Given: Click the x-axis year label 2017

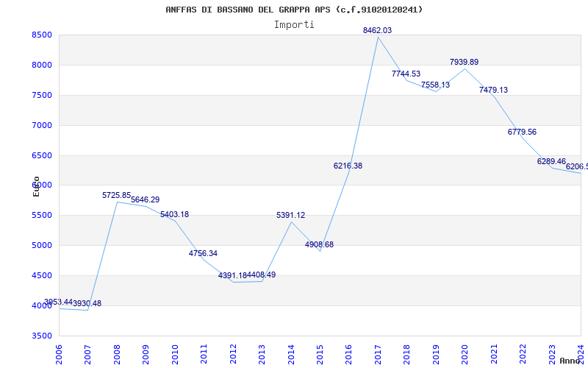Looking at the screenshot, I should coord(378,354).
